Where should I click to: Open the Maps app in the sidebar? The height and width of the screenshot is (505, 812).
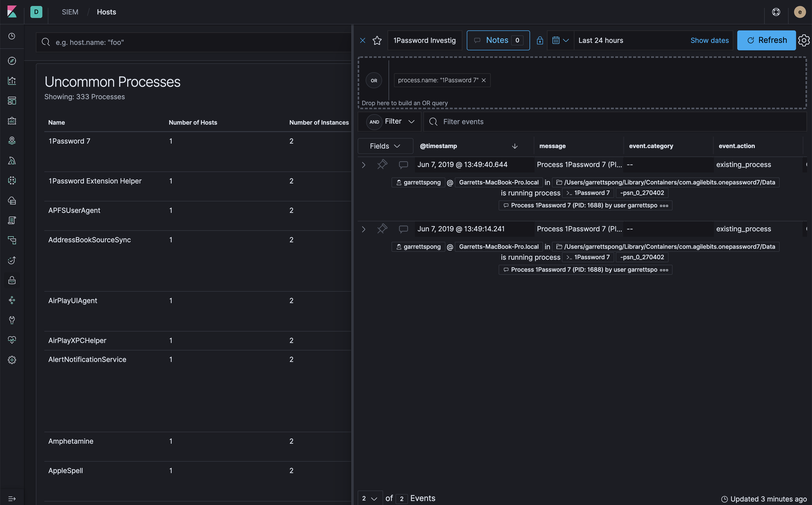pyautogui.click(x=12, y=140)
